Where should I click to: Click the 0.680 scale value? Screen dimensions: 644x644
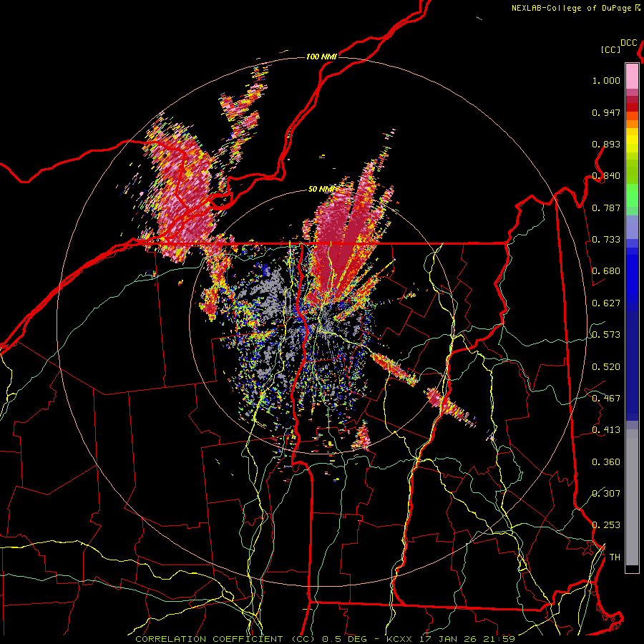606,271
